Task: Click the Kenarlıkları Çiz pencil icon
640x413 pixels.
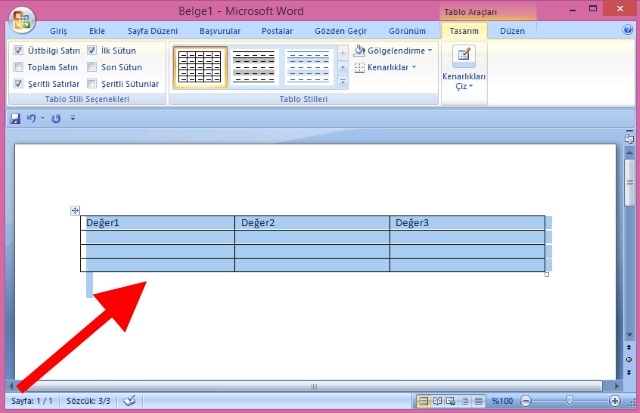Action: pyautogui.click(x=464, y=55)
